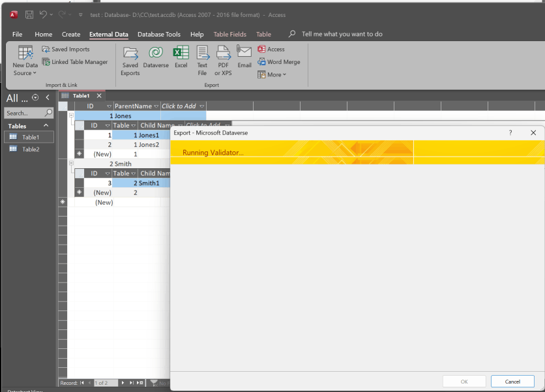Click the Access application icon
This screenshot has height=392, width=545.
(x=14, y=14)
